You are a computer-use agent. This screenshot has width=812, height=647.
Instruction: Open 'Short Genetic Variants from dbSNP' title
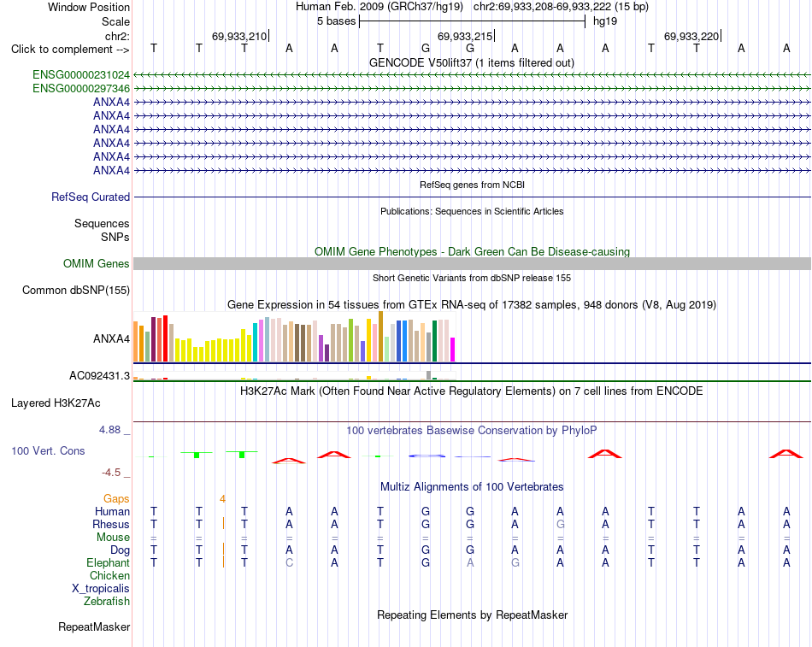[x=472, y=278]
